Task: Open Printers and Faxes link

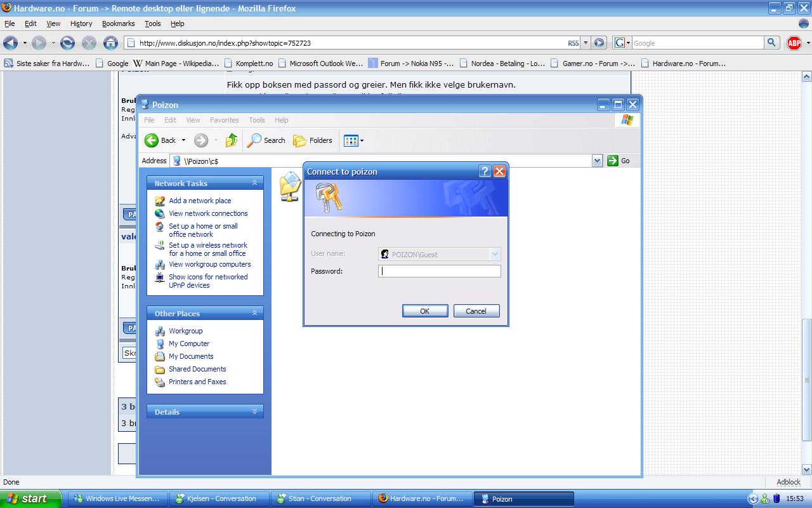Action: 197,382
